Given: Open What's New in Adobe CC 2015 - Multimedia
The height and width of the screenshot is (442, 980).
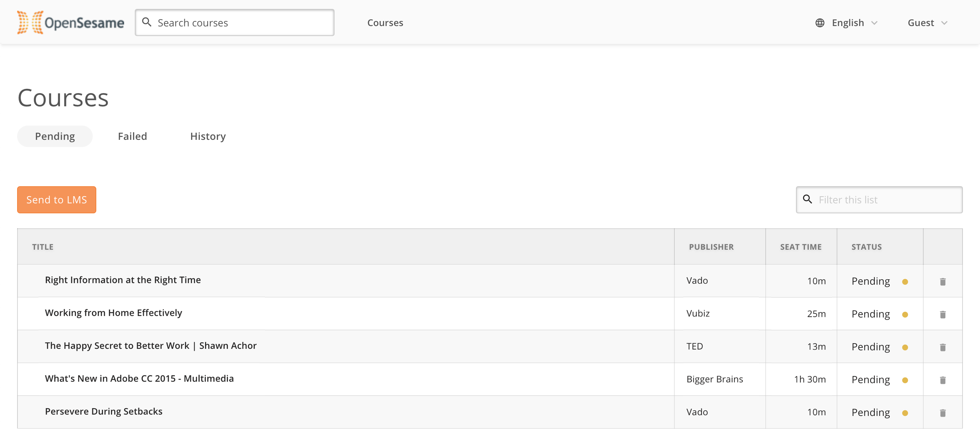Looking at the screenshot, I should click(x=139, y=378).
